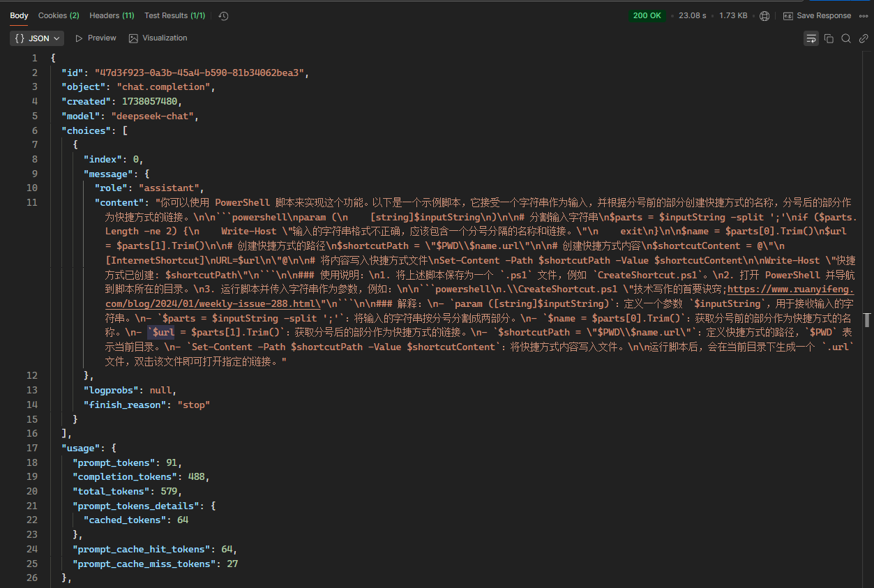The height and width of the screenshot is (588, 874).
Task: Click the 200 OK status badge
Action: (x=647, y=15)
